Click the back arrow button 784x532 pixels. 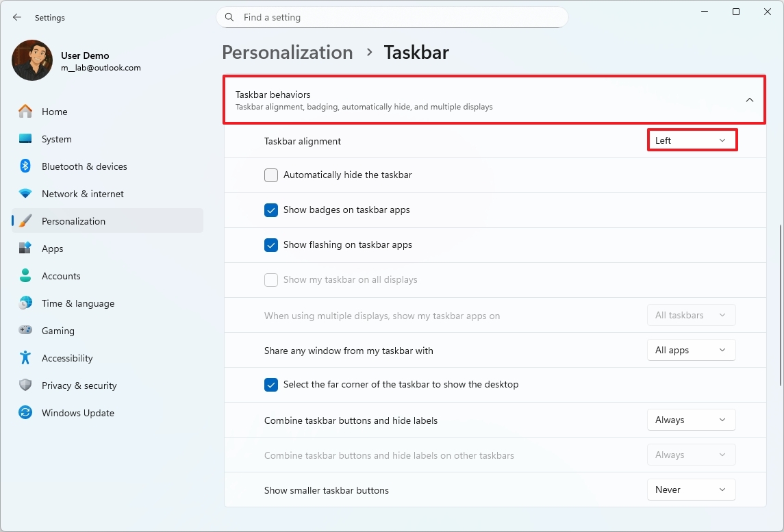click(17, 18)
